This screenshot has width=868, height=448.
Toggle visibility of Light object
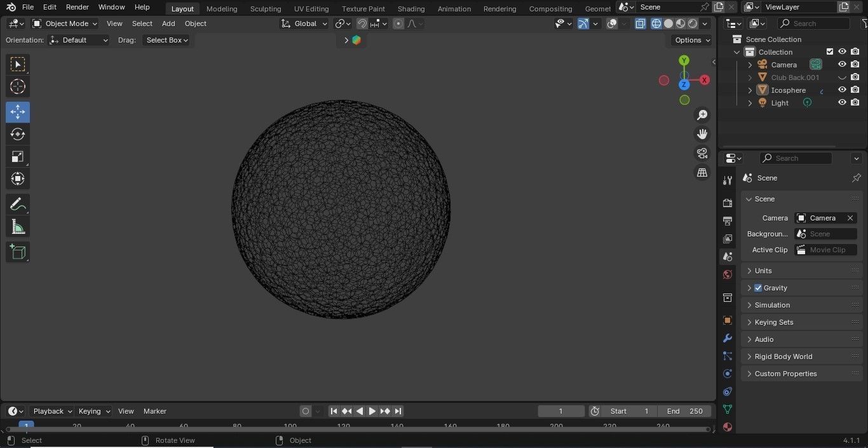(842, 102)
